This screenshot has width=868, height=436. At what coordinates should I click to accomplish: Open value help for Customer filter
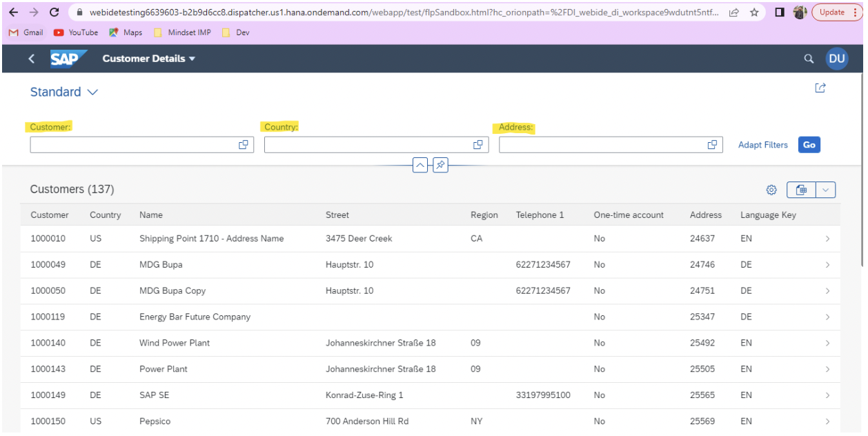[x=244, y=145]
